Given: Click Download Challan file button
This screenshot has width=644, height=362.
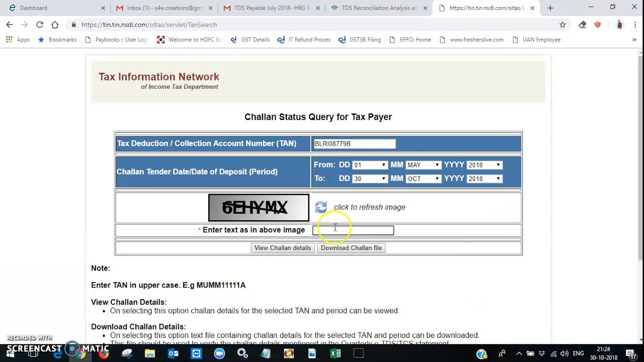Looking at the screenshot, I should (351, 248).
